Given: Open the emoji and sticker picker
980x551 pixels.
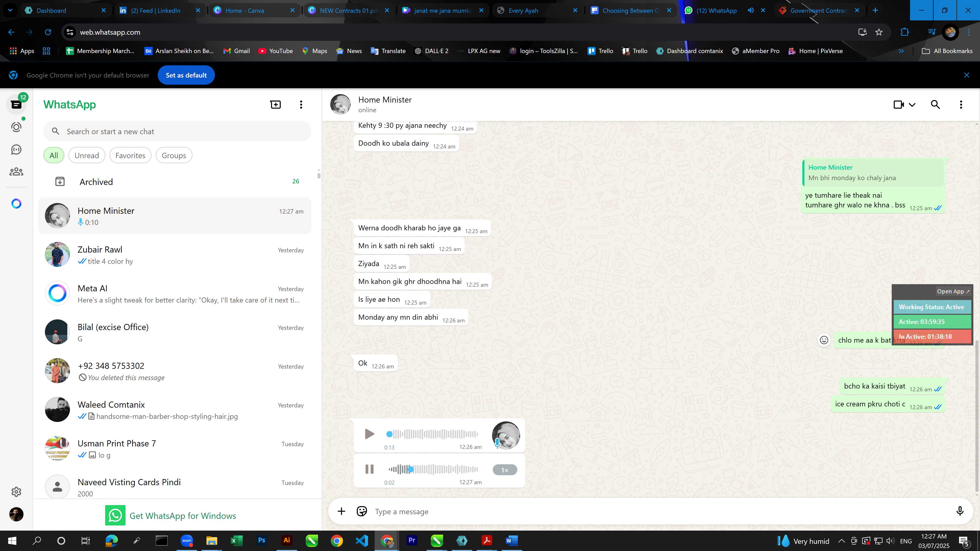Looking at the screenshot, I should point(362,511).
